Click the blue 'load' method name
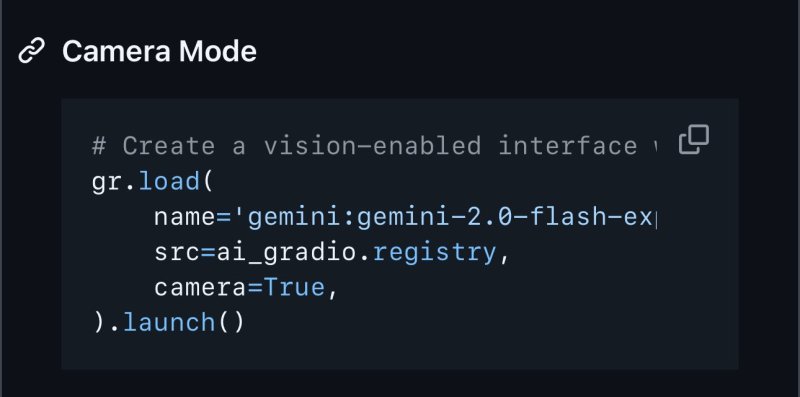Screen dimensions: 800x397 point(169,182)
